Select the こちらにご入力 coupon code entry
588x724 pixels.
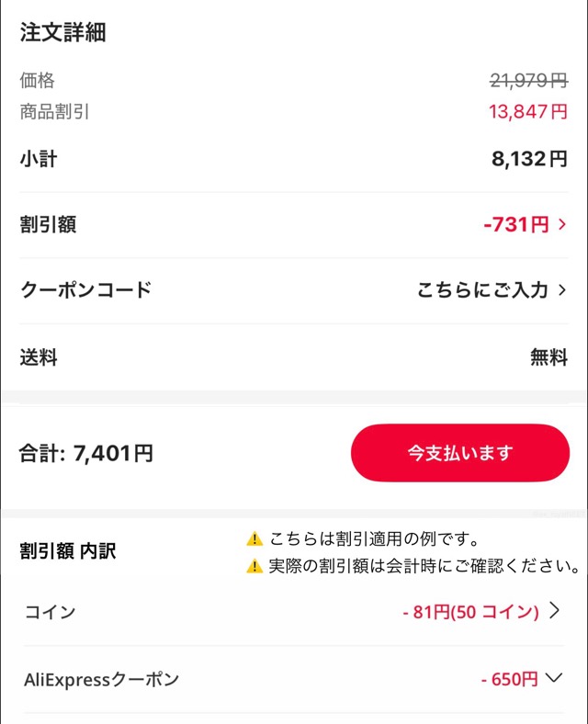click(x=482, y=290)
